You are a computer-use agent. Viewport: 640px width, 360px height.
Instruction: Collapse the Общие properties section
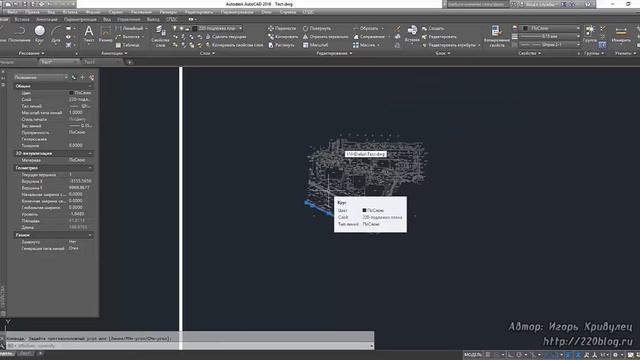[90, 86]
